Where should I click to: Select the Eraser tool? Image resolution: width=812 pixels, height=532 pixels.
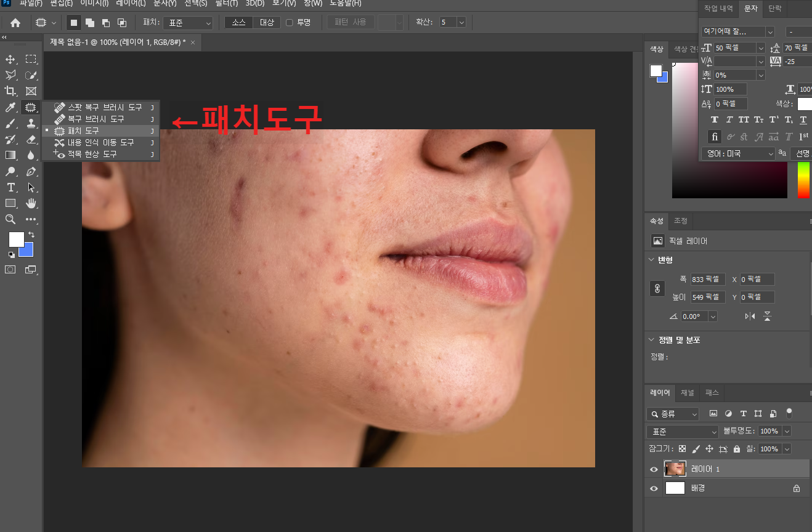click(x=31, y=139)
